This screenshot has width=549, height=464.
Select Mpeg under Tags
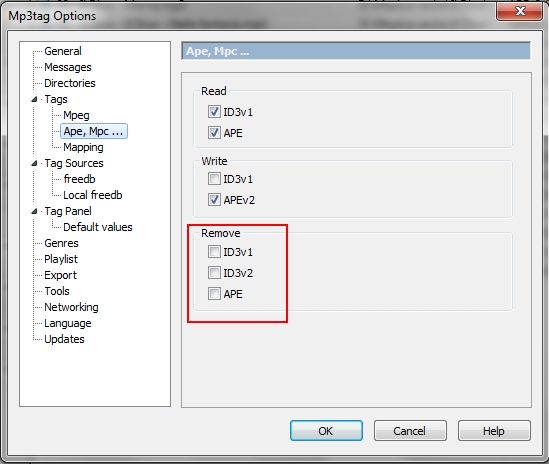[x=76, y=115]
